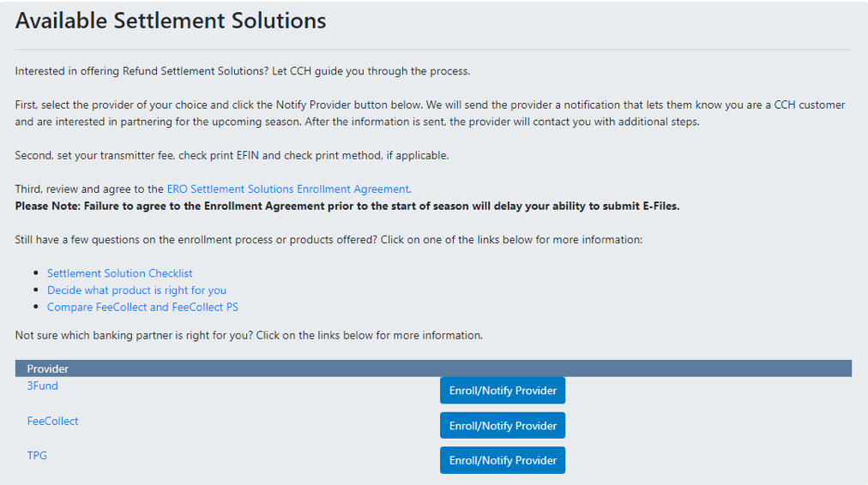Open the FeeCollect provider link
Image resolution: width=868 pixels, height=485 pixels.
tap(52, 421)
